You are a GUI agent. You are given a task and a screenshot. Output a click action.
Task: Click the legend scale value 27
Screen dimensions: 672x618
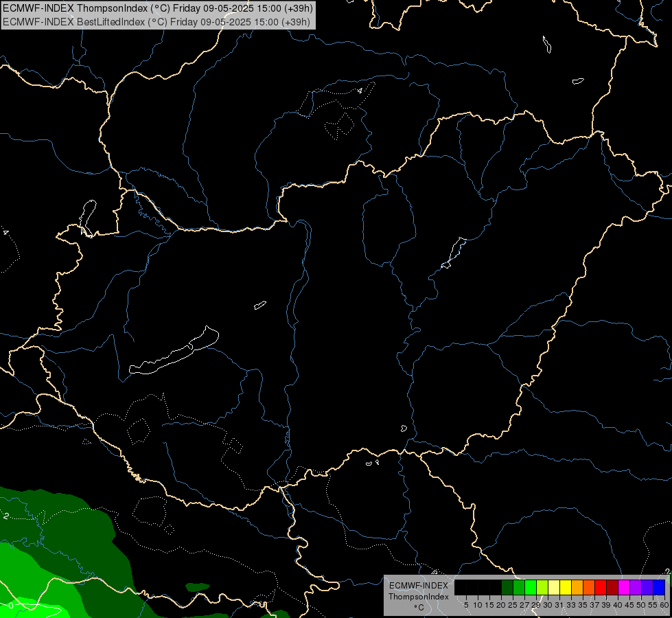coord(524,605)
